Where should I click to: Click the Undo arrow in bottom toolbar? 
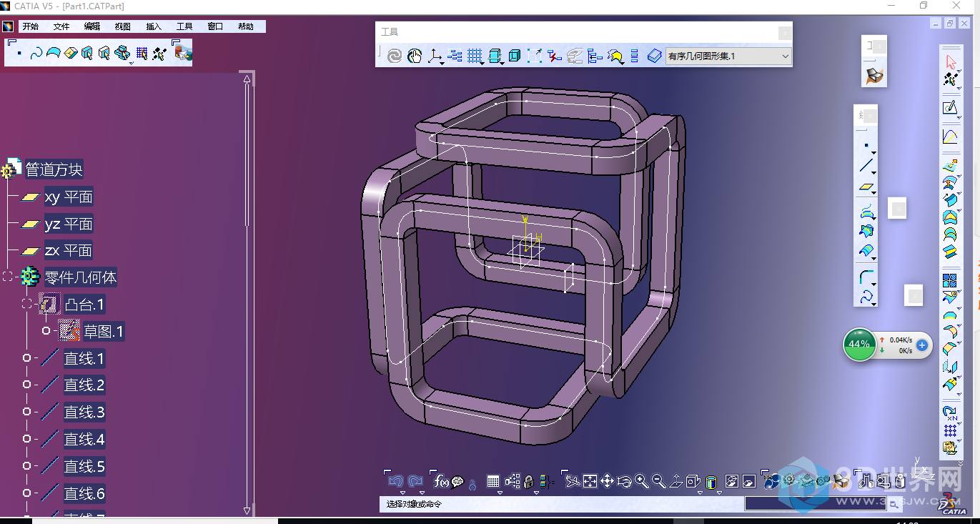(x=395, y=481)
